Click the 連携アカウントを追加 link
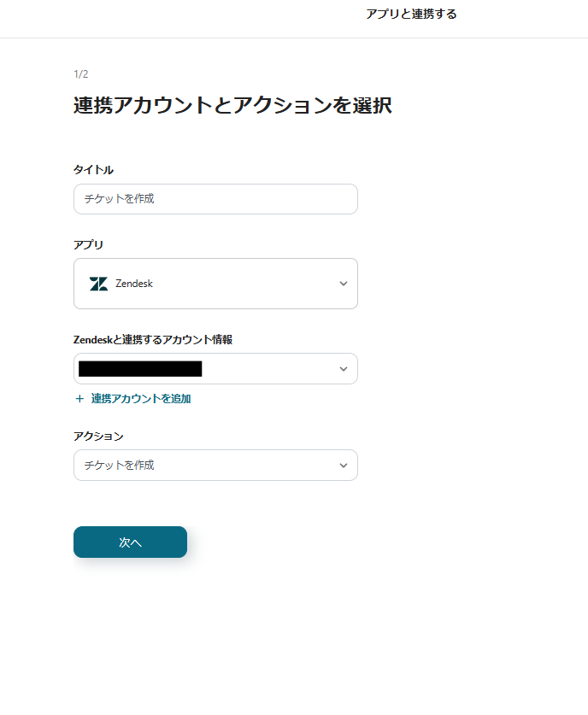Screen dimensions: 588x715 click(x=141, y=399)
